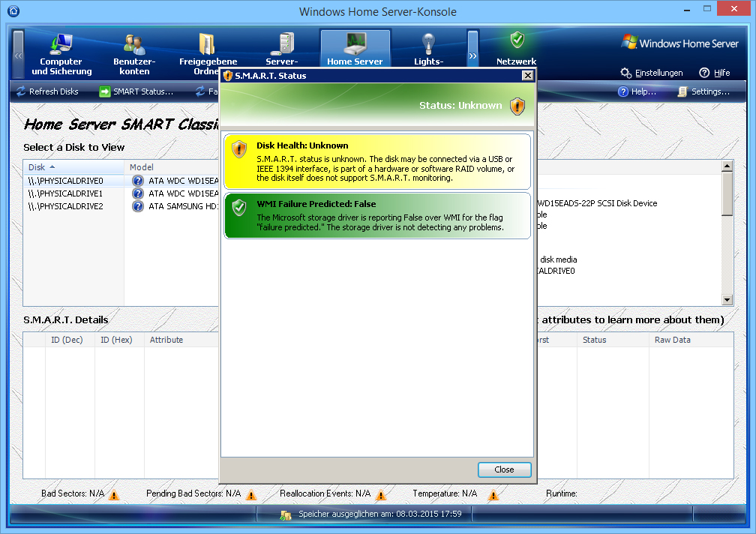The height and width of the screenshot is (534, 756).
Task: Click the green SMART Status arrow icon
Action: (x=105, y=91)
